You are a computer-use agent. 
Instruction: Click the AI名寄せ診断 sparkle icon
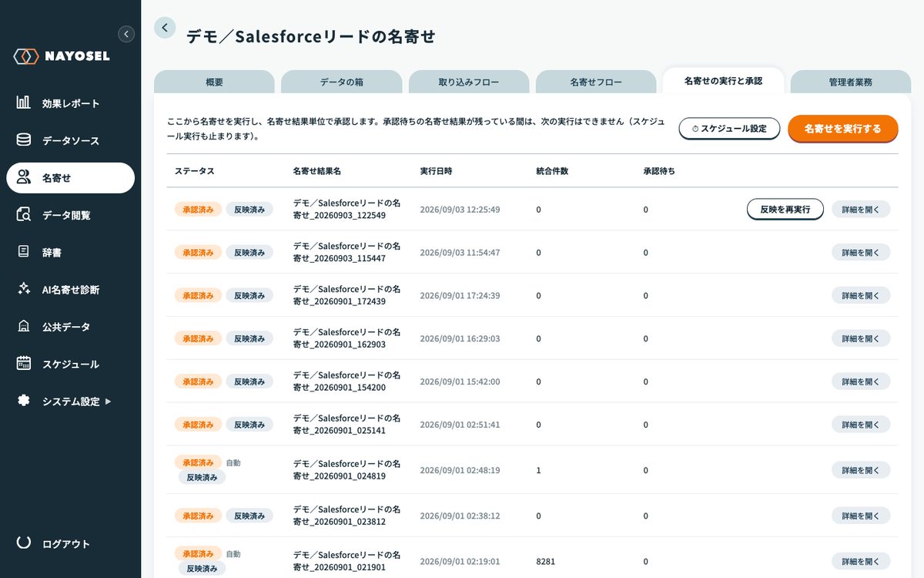coord(24,289)
